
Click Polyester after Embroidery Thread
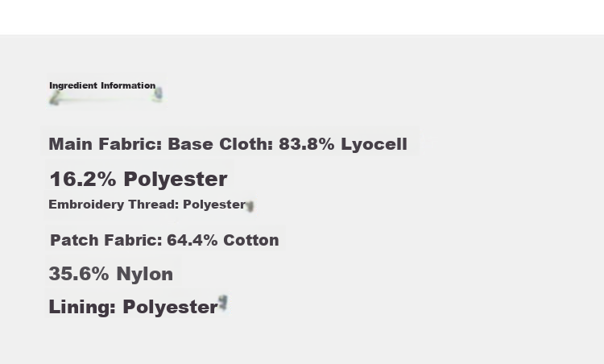tap(214, 205)
